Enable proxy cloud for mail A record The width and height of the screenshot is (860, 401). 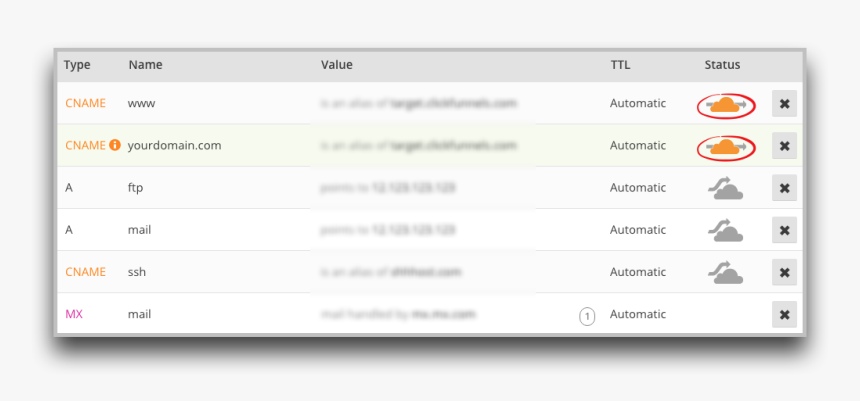[725, 230]
